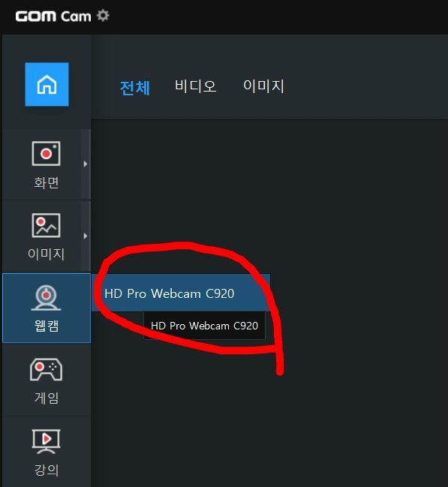Image resolution: width=448 pixels, height=487 pixels.
Task: Click the 웹캠 label text
Action: 47,326
